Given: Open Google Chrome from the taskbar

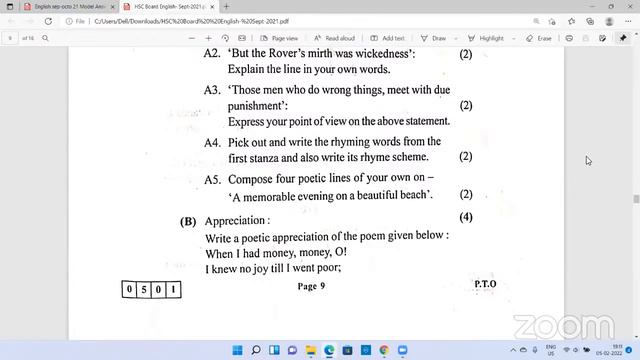Looking at the screenshot, I should tap(384, 350).
